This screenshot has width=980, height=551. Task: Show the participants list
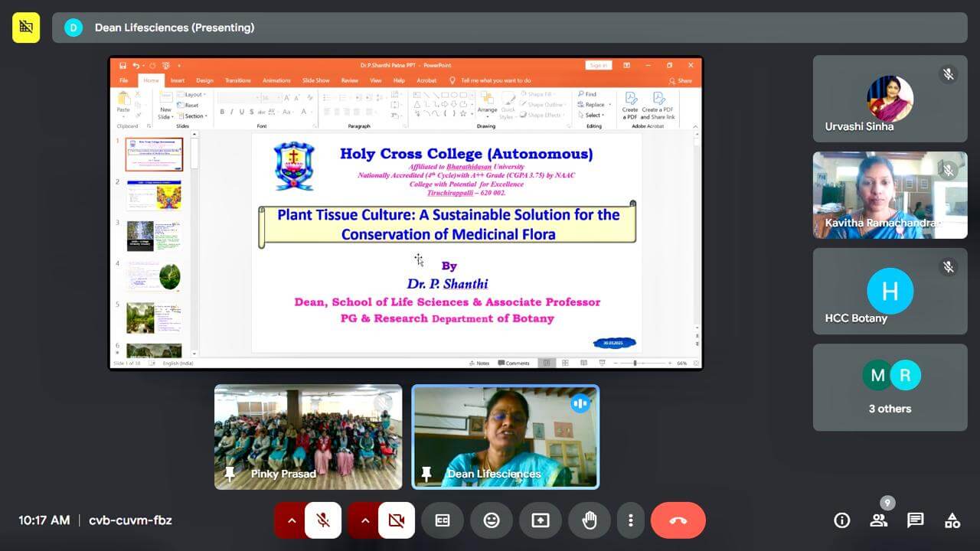(878, 520)
